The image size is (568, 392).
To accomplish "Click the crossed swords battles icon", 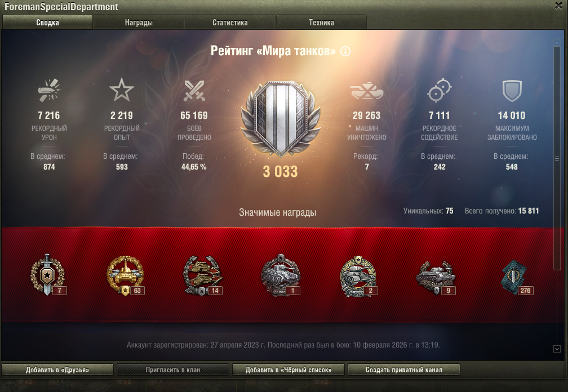I will pos(194,91).
